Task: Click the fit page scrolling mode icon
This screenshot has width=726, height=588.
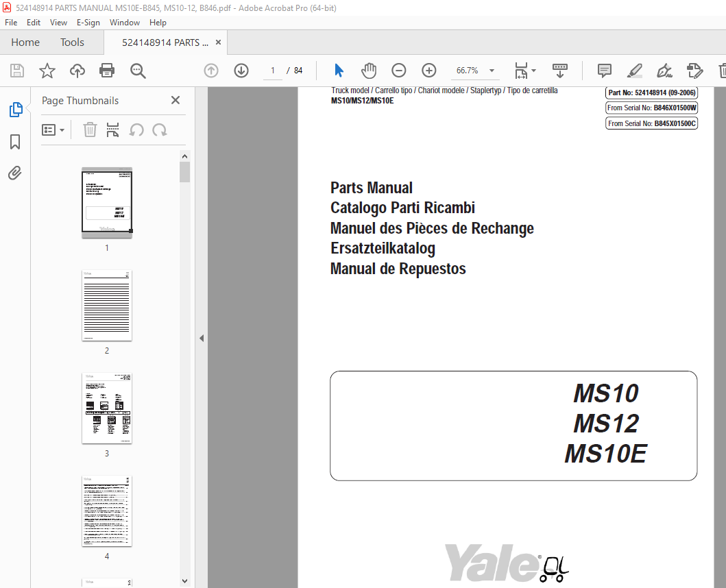Action: (x=521, y=71)
